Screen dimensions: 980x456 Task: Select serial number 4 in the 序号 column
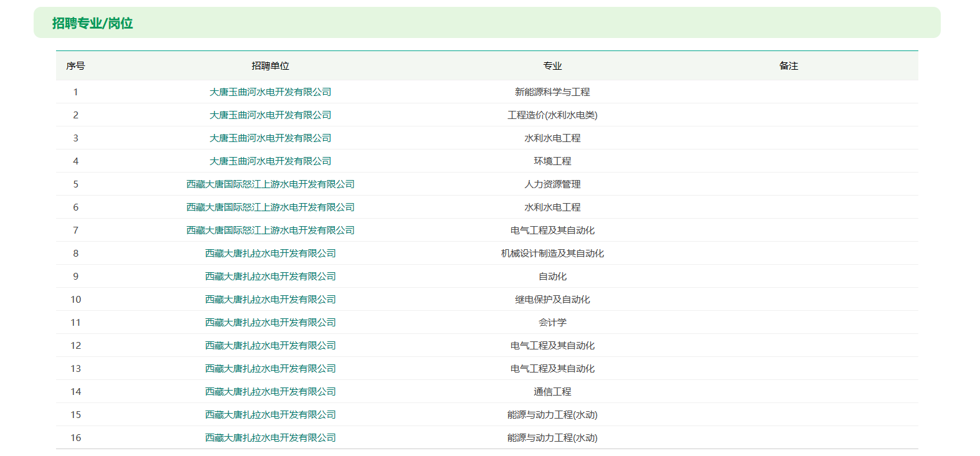pyautogui.click(x=75, y=161)
